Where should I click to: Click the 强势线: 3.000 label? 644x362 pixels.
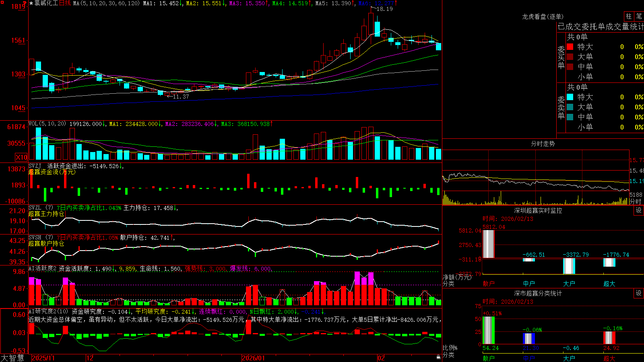(205, 269)
